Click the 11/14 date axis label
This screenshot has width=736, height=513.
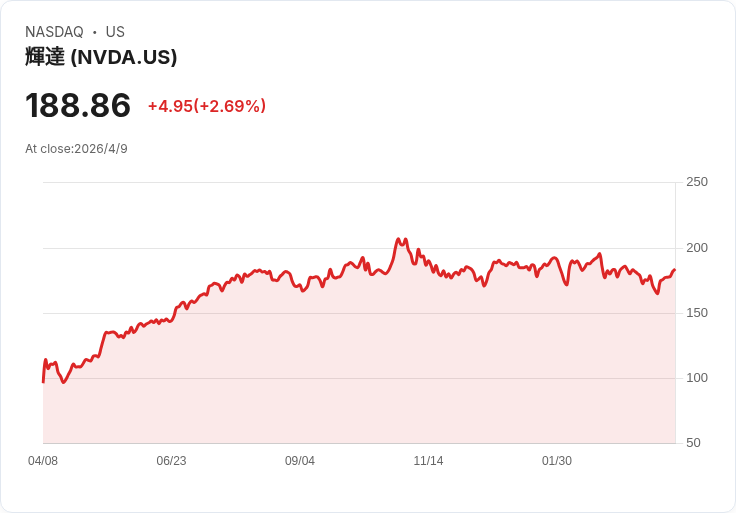click(428, 461)
